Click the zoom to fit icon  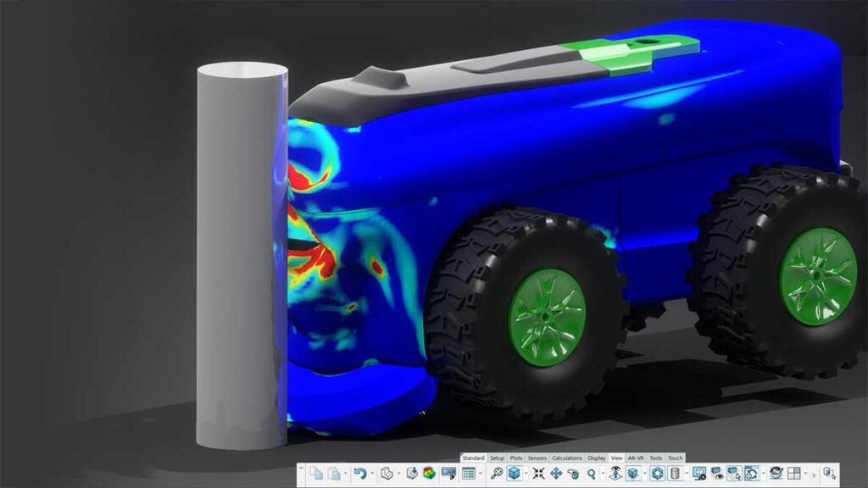point(537,474)
